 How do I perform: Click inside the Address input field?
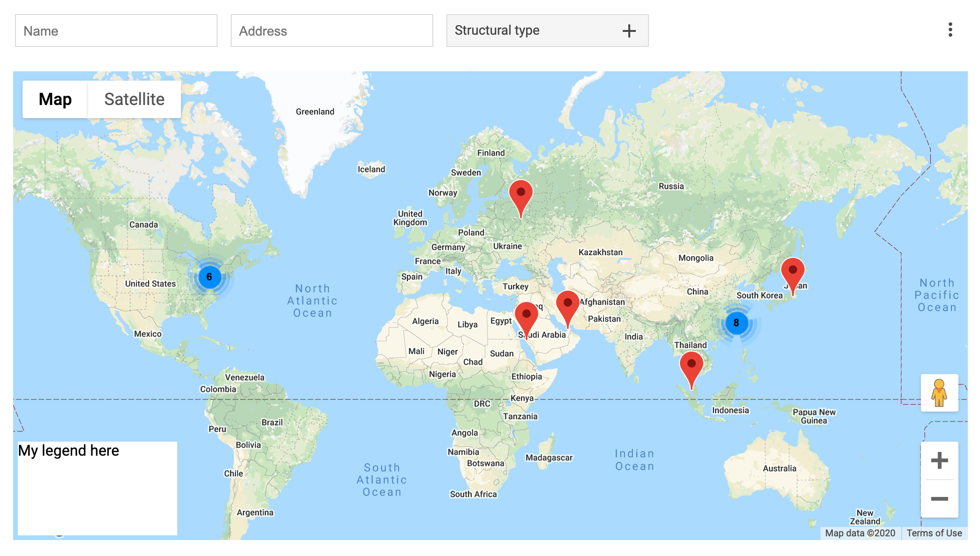(x=332, y=30)
